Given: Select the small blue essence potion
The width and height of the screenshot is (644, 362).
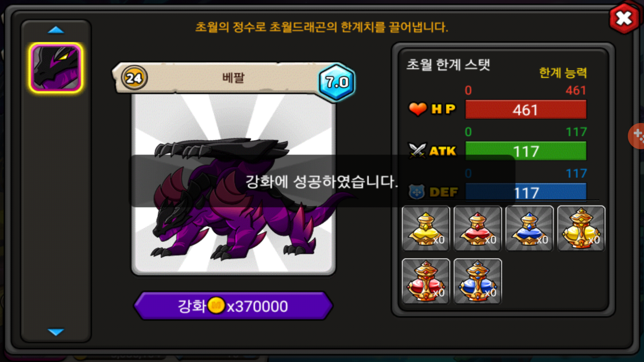Looking at the screenshot, I should [529, 228].
